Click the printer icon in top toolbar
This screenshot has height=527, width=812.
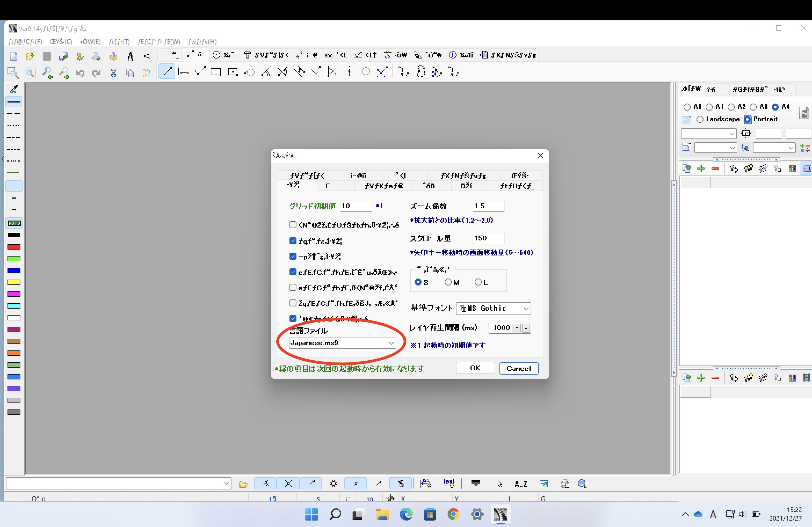click(97, 56)
